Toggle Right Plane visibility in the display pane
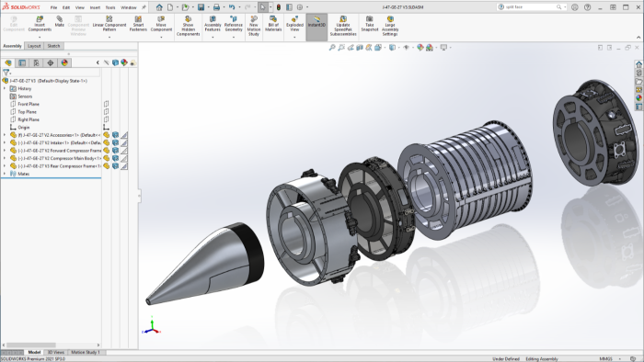Image resolution: width=644 pixels, height=362 pixels. (106, 119)
